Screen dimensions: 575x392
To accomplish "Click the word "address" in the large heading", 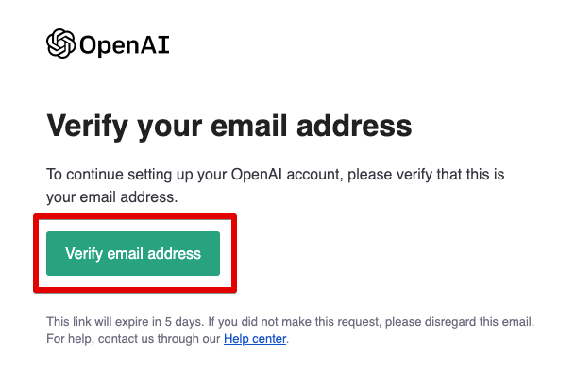I will (354, 126).
